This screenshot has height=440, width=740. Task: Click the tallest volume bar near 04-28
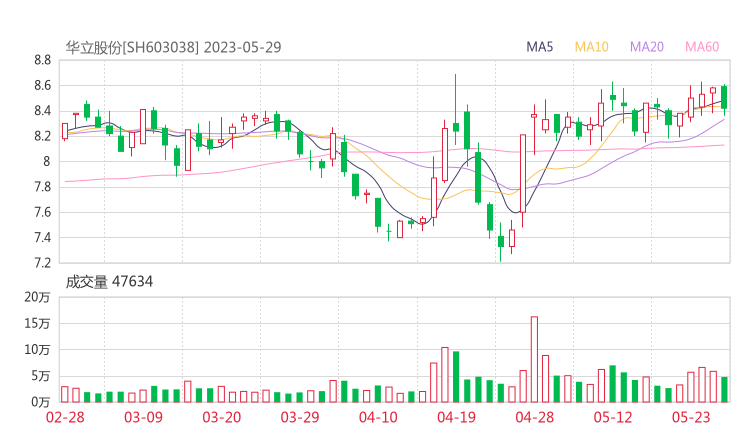(x=534, y=359)
